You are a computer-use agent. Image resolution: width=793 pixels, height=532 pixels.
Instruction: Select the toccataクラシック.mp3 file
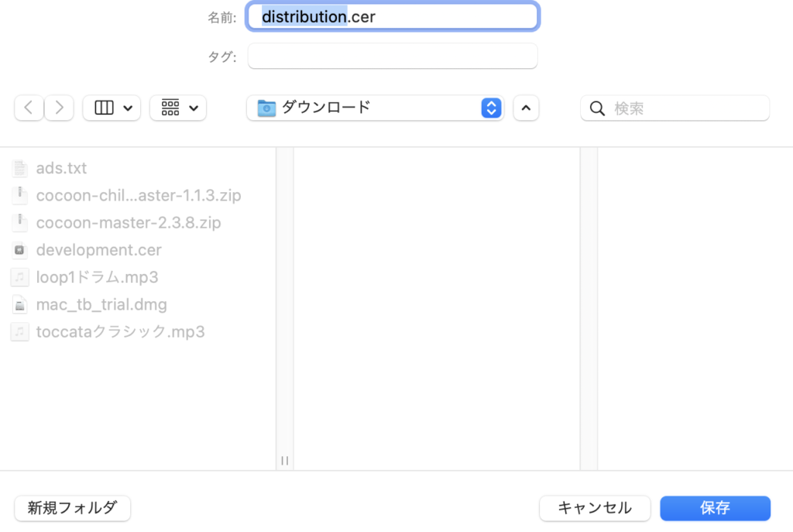(x=120, y=332)
